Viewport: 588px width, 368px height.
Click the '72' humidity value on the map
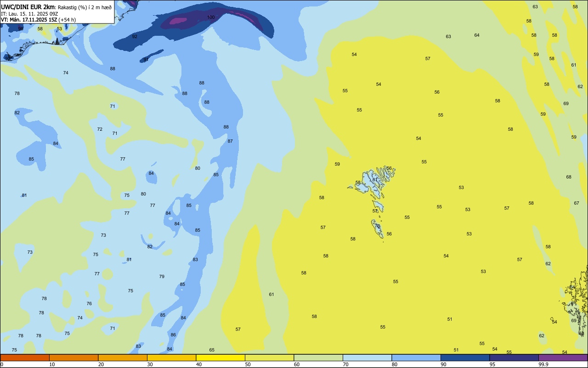click(100, 129)
